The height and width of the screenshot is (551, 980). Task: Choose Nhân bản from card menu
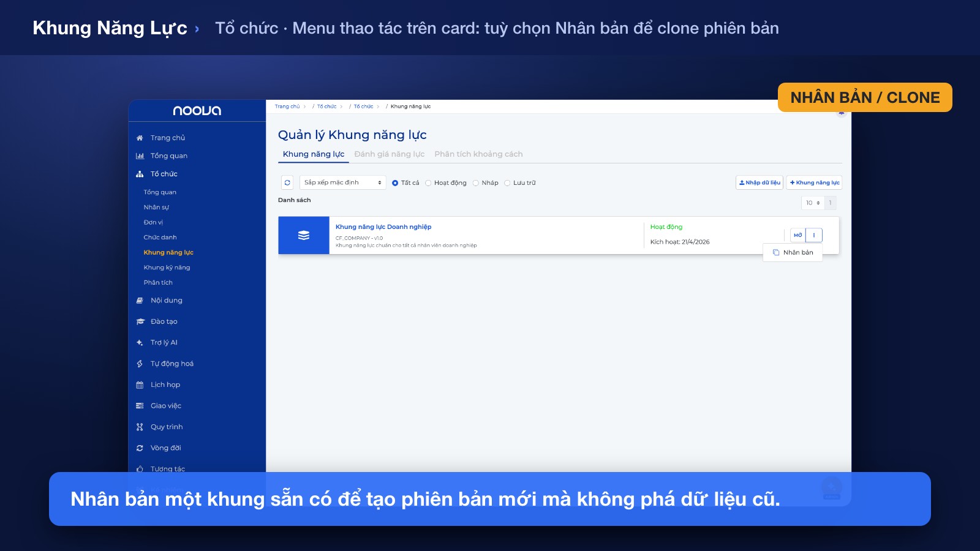793,252
